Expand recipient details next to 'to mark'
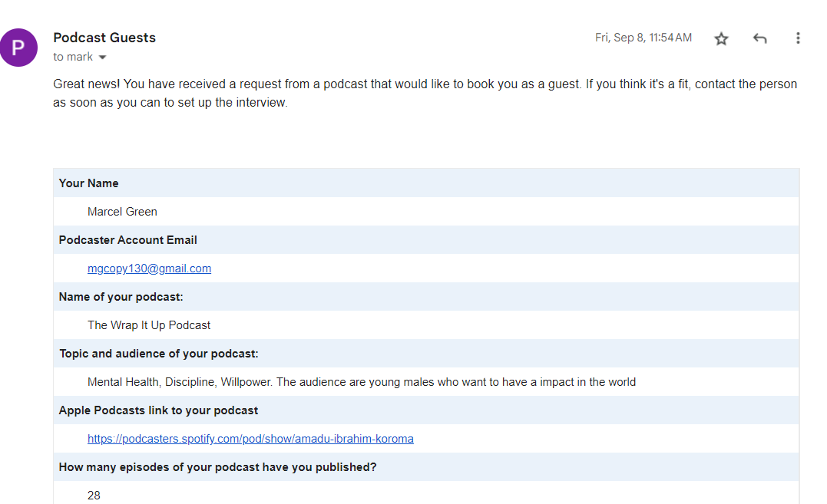827x504 pixels. [x=102, y=58]
